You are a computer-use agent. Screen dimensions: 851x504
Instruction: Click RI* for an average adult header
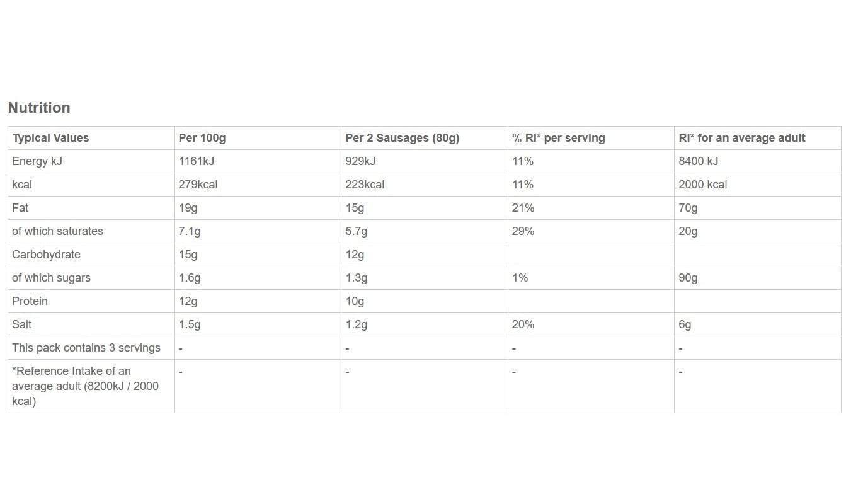pyautogui.click(x=741, y=138)
